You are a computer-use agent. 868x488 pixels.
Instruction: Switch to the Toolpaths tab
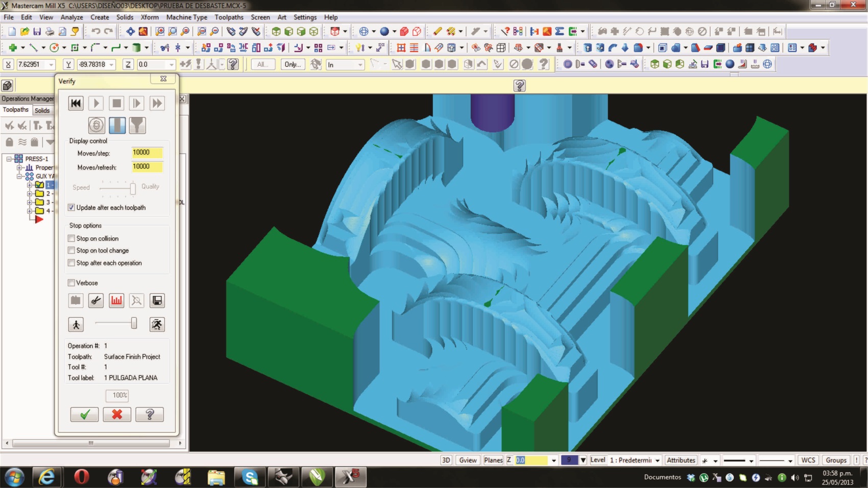(16, 110)
